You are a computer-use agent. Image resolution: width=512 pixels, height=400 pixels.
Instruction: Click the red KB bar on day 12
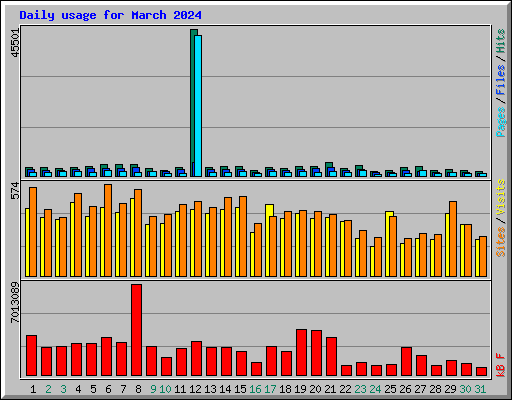(x=196, y=358)
